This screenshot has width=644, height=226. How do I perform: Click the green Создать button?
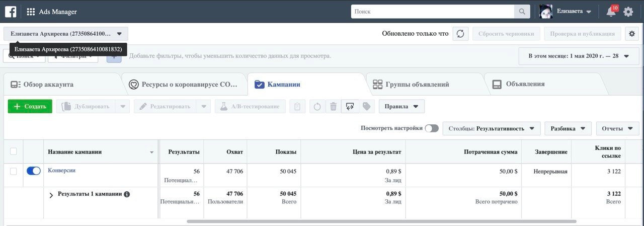tap(30, 106)
